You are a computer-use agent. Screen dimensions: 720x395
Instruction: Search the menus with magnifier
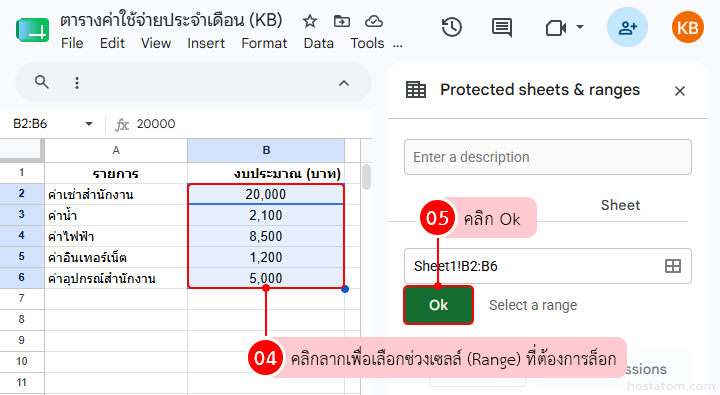click(x=42, y=82)
